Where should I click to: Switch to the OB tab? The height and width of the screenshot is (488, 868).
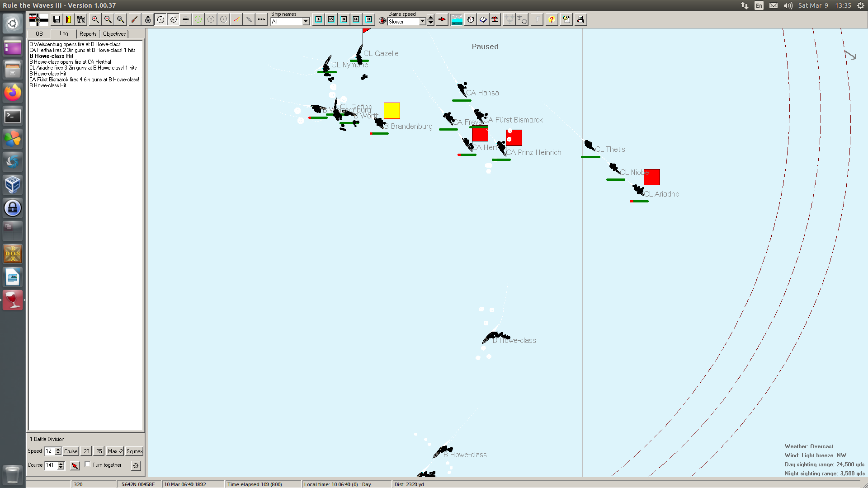39,34
